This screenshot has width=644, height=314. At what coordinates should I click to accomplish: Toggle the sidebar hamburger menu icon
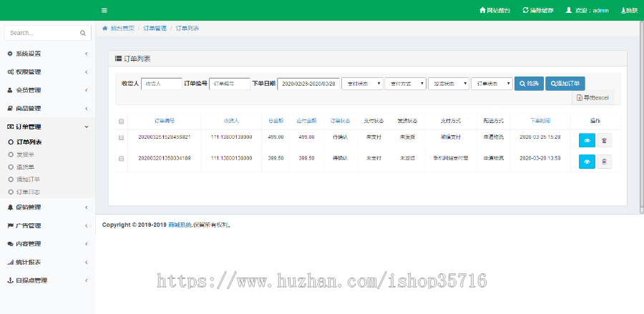point(104,10)
